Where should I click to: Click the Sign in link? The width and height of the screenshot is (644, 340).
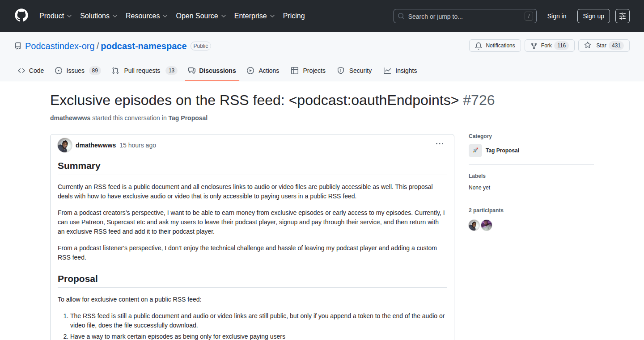click(x=557, y=16)
